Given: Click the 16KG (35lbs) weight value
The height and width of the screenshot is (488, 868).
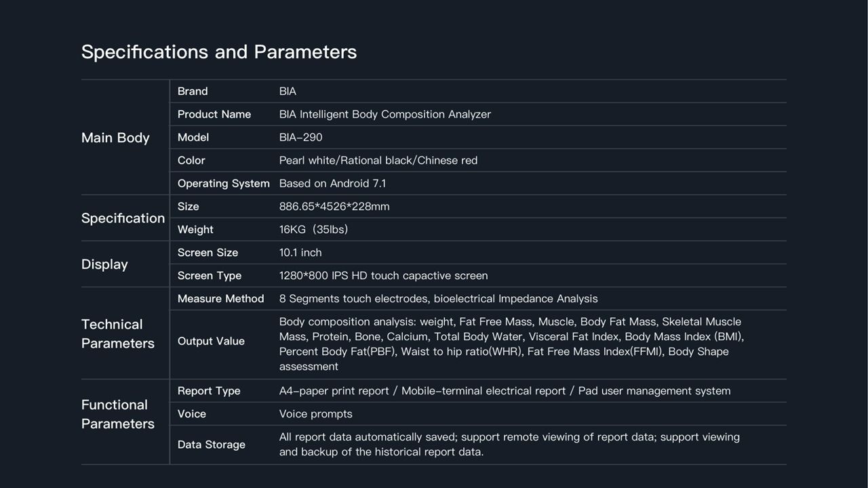Looking at the screenshot, I should 313,230.
